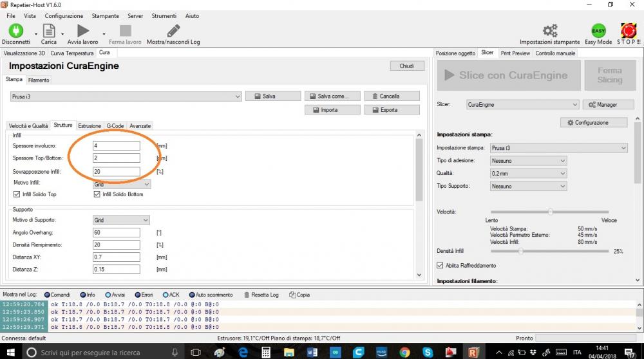Expand the Motivo Infill dropdown
Viewport: 644px width, 359px height.
(122, 184)
